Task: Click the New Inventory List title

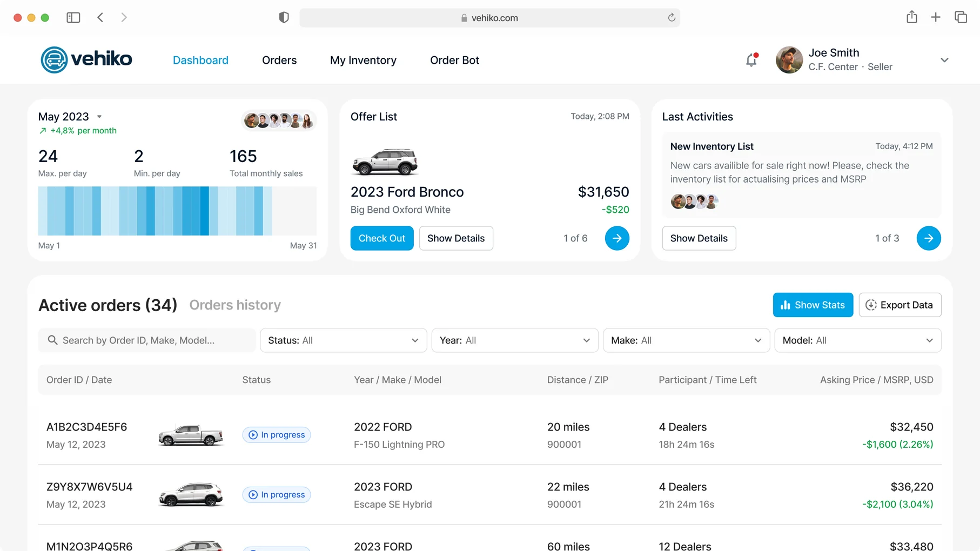Action: point(712,146)
